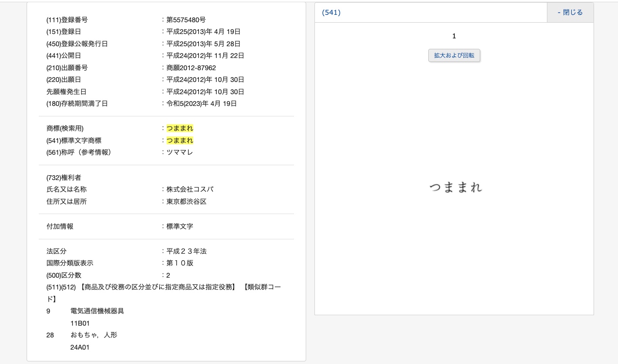Viewport: 618px width, 364px height.
Task: Select registration number 第5575480号
Action: [186, 20]
